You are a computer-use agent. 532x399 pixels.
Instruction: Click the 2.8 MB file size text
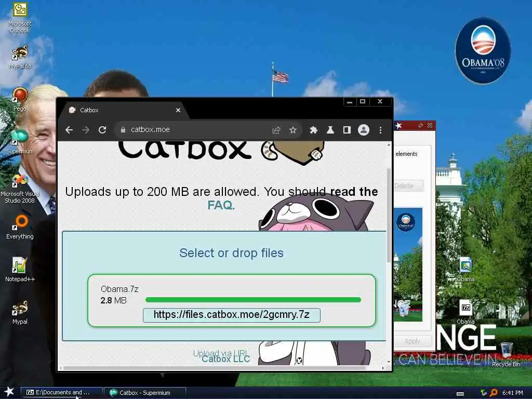click(x=114, y=300)
